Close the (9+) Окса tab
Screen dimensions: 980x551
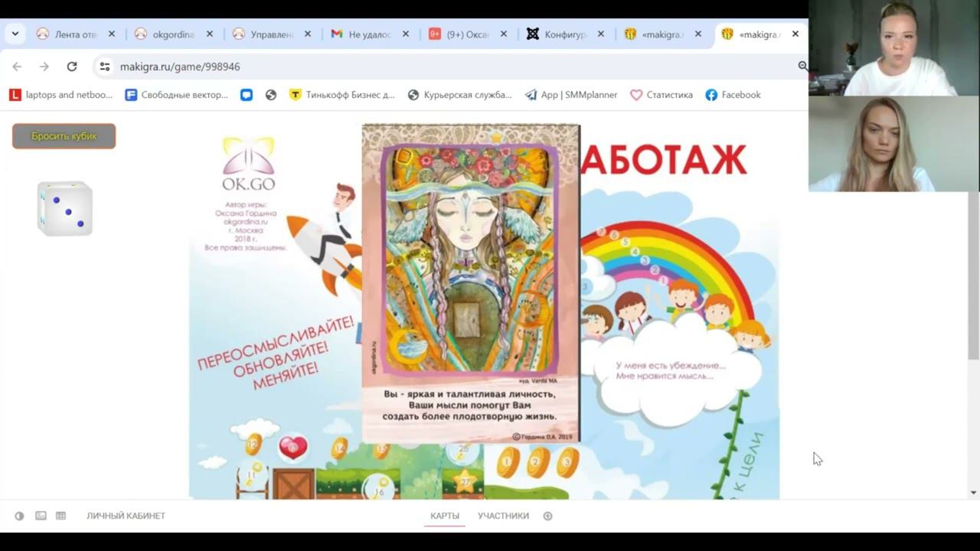click(504, 34)
